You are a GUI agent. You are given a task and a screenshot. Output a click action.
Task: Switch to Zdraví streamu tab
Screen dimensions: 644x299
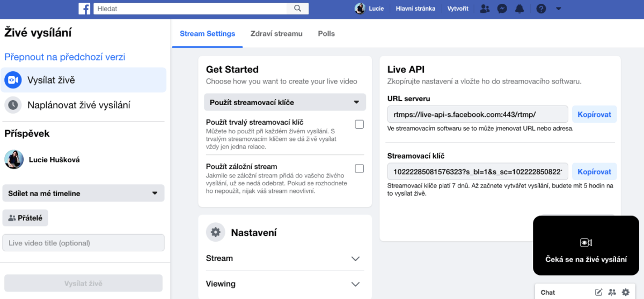click(276, 34)
